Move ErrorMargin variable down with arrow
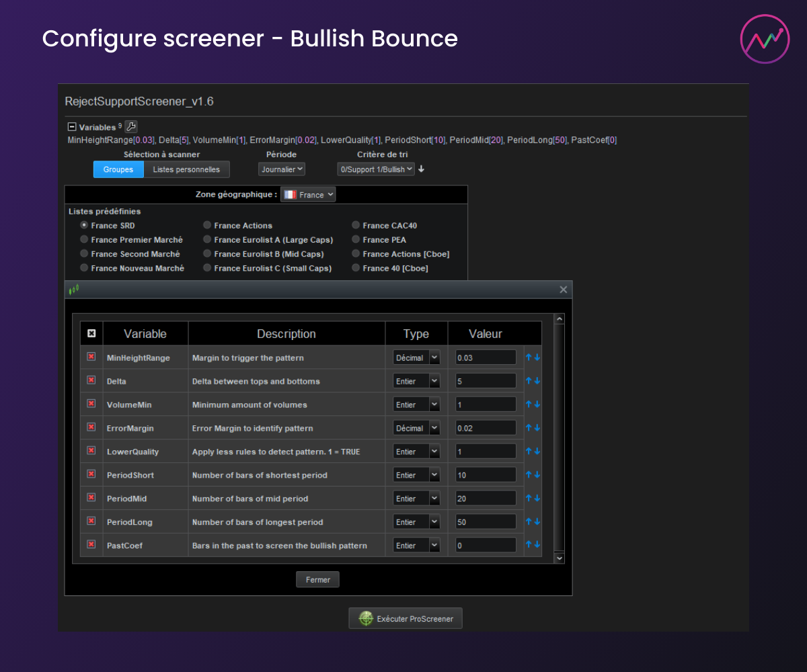 [x=537, y=428]
